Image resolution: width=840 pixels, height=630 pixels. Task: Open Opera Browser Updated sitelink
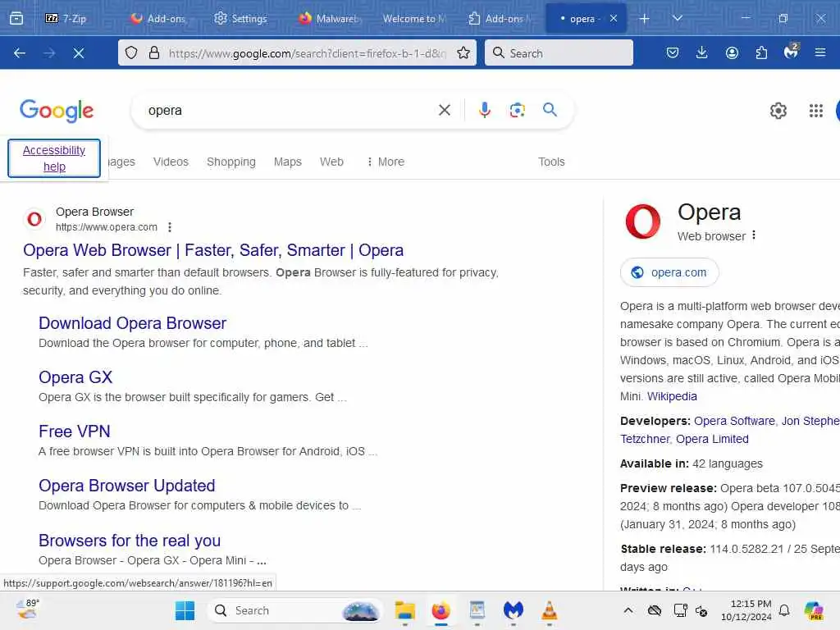point(127,486)
